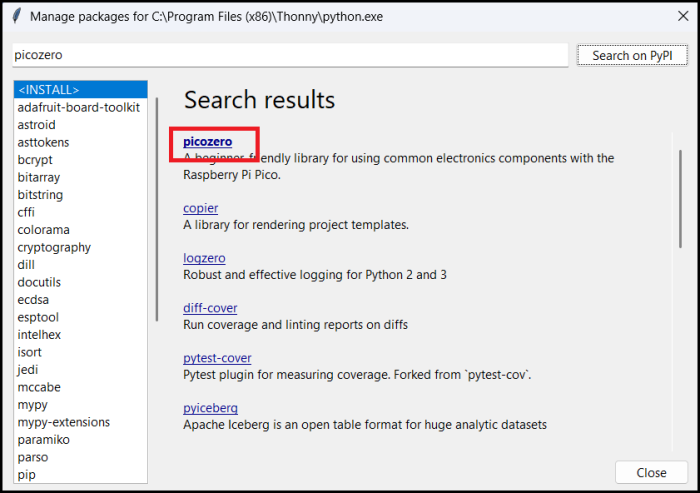Image resolution: width=700 pixels, height=493 pixels.
Task: Open the diff-cover package link
Action: (210, 308)
